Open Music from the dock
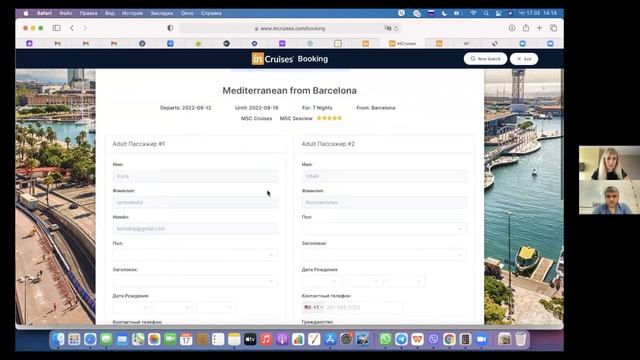The image size is (640, 360). 266,339
